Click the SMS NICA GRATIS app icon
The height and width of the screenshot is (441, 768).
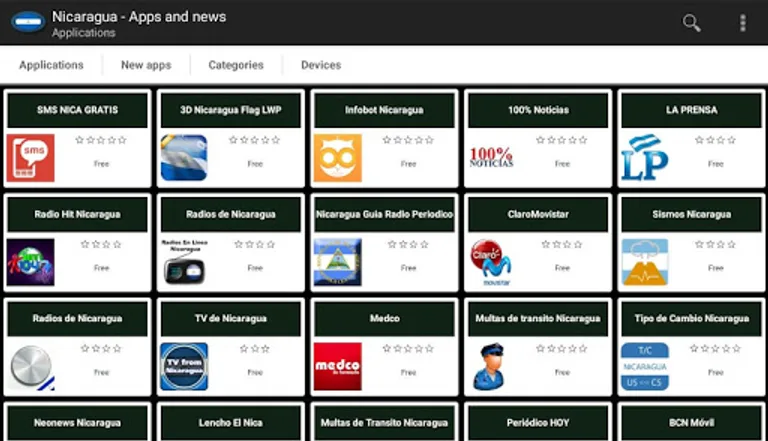pyautogui.click(x=30, y=158)
